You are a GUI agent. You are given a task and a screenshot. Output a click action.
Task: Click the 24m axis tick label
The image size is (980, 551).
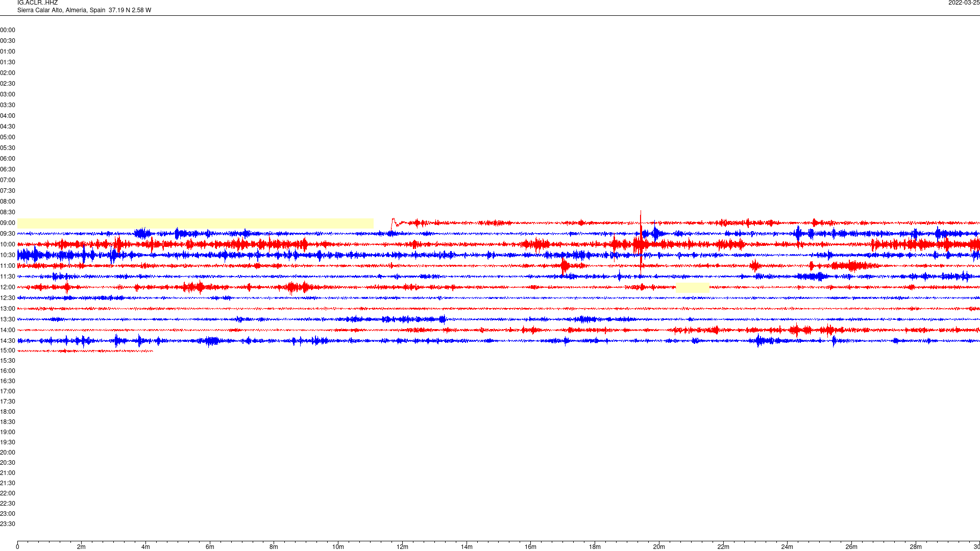(x=787, y=547)
